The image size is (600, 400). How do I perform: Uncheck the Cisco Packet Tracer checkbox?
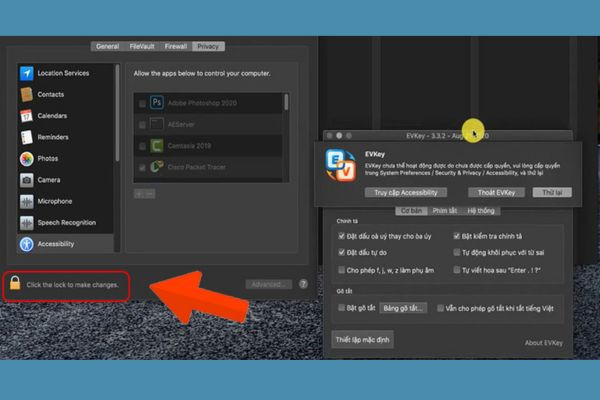[142, 168]
